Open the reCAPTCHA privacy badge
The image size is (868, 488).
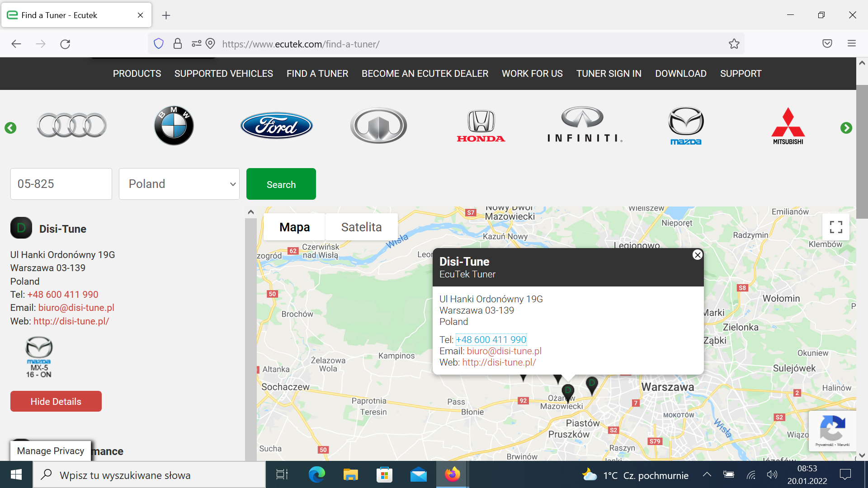832,431
